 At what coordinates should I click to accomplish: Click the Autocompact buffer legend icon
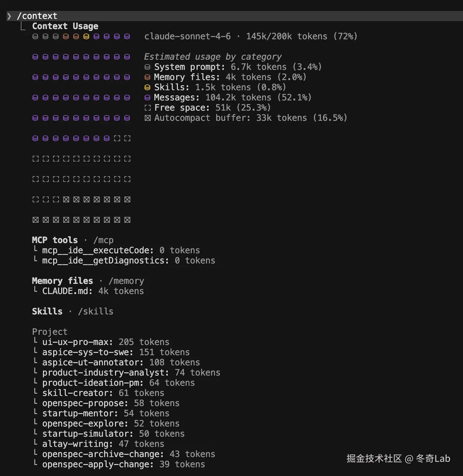[147, 118]
